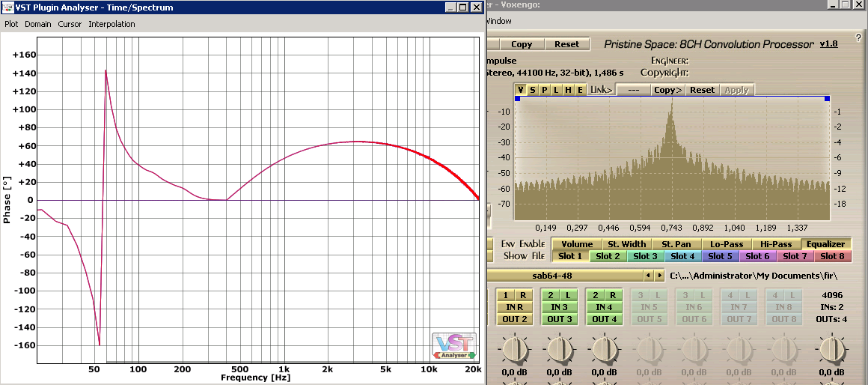Open the Window menu in Voxengo window
The width and height of the screenshot is (868, 385).
click(x=498, y=21)
